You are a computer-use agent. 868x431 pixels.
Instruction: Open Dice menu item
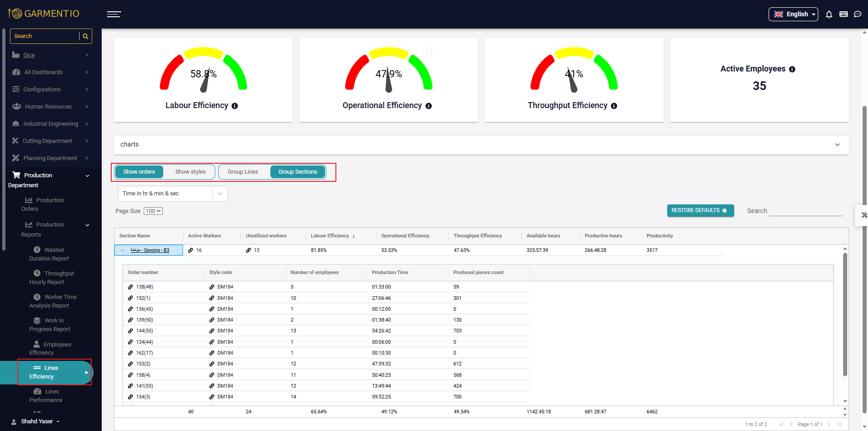50,55
